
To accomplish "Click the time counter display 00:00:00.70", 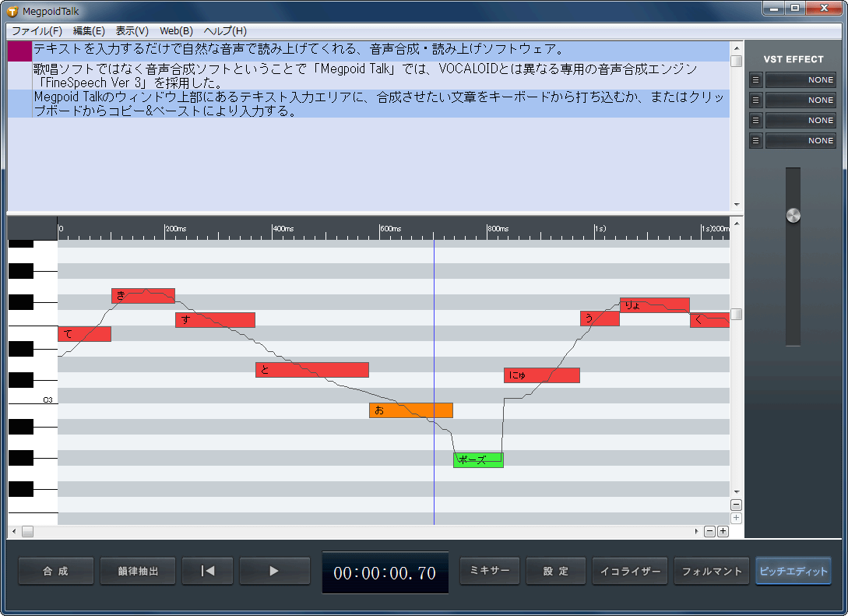I will coord(385,572).
